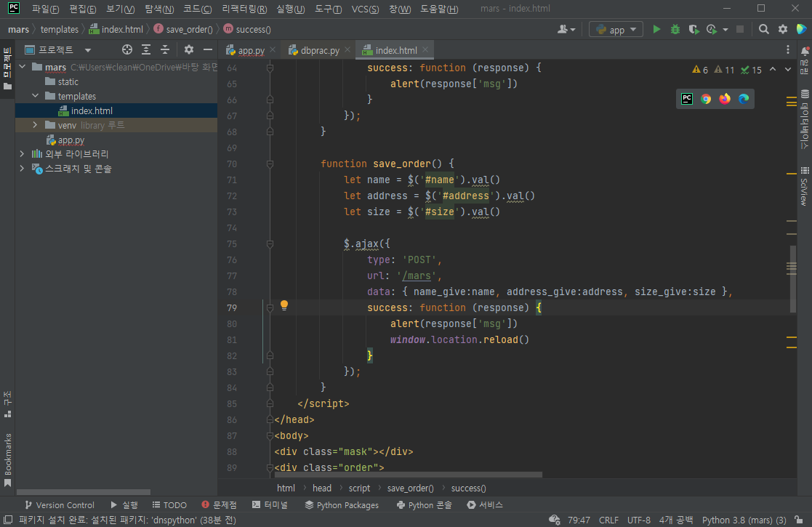Screen dimensions: 812x527
Task: Open IDE settings gear in top toolbar
Action: coord(783,30)
